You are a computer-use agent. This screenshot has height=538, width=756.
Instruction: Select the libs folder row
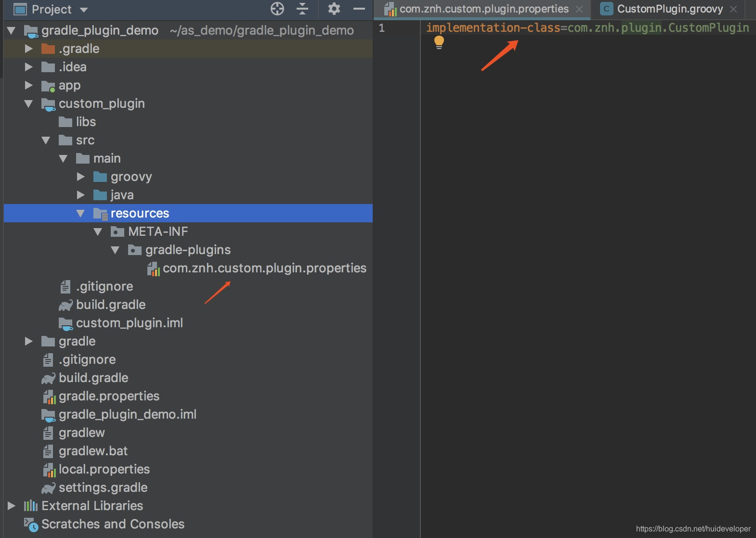point(188,122)
